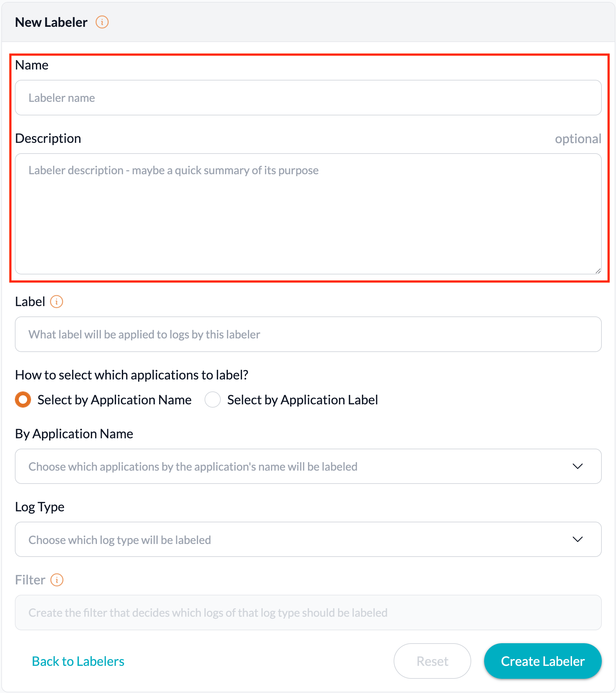Click the optional label beside Description
616x693 pixels.
[578, 138]
